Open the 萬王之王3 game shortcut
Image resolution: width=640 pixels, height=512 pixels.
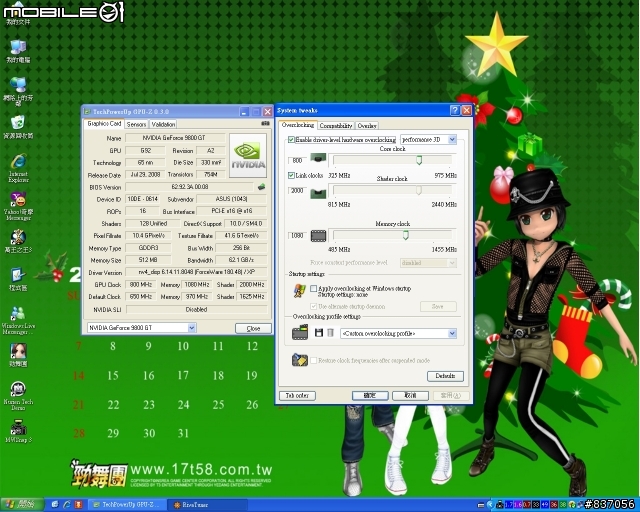click(x=18, y=241)
